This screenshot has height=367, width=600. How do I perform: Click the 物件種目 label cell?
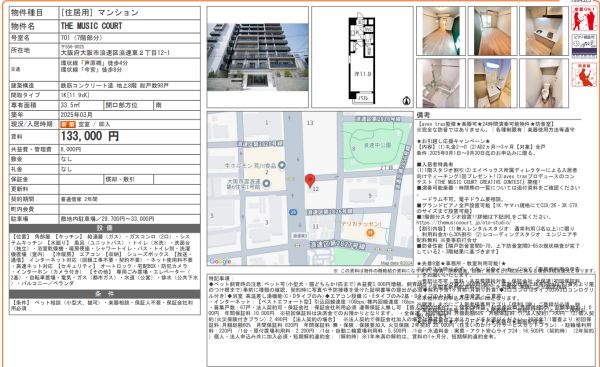point(34,13)
